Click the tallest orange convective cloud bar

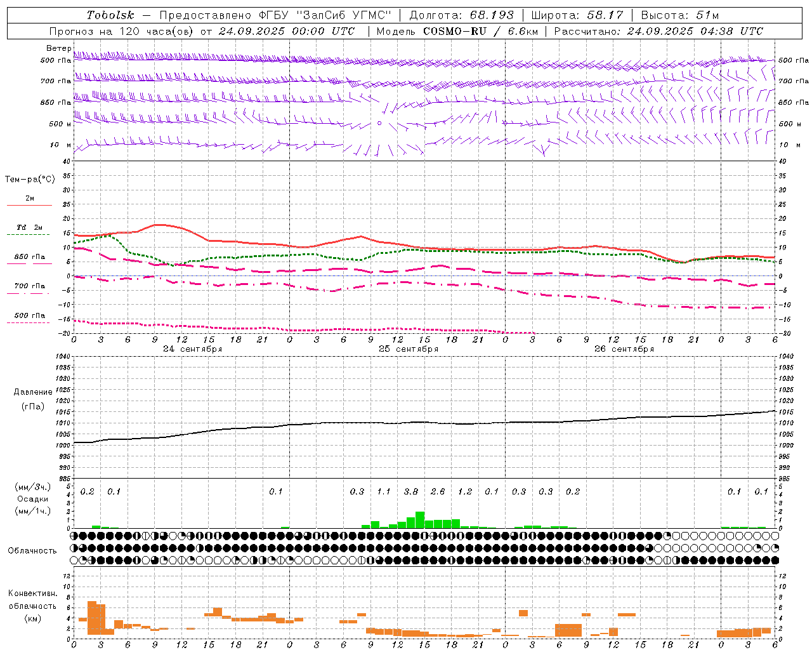point(92,618)
